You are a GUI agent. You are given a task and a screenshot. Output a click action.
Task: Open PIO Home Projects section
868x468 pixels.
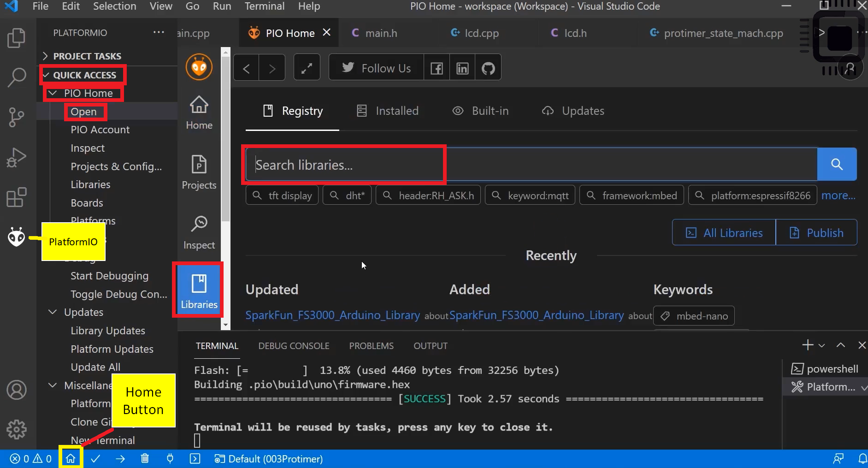click(x=199, y=172)
